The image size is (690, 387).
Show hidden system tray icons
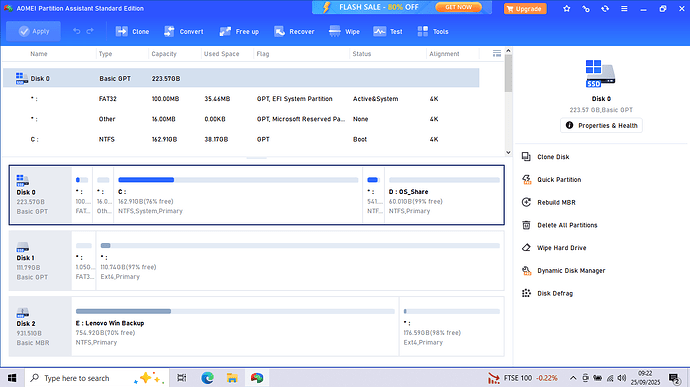[x=573, y=378]
